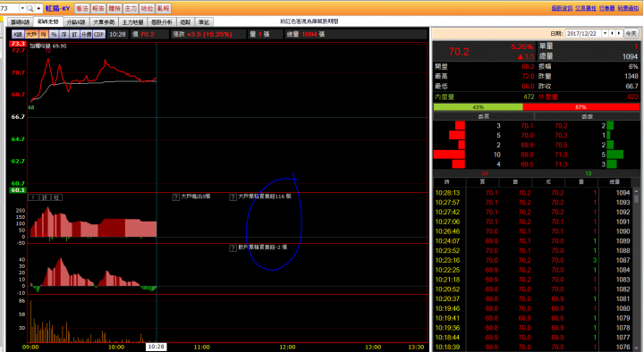This screenshot has height=352, width=644.
Task: Click the 總量 column header in trade list
Action: pyautogui.click(x=614, y=181)
